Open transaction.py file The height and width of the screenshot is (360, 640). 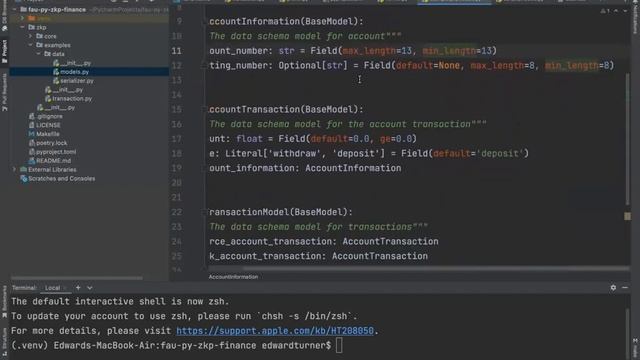(72, 98)
